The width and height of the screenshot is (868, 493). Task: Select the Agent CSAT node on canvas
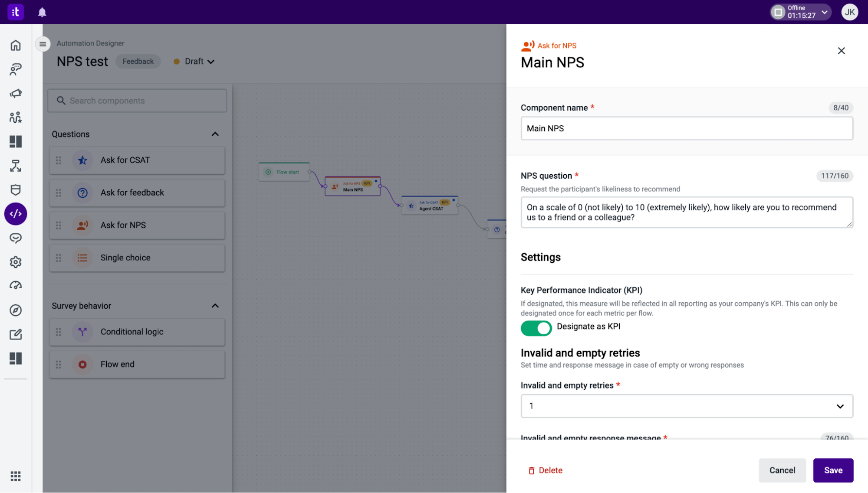(x=430, y=206)
